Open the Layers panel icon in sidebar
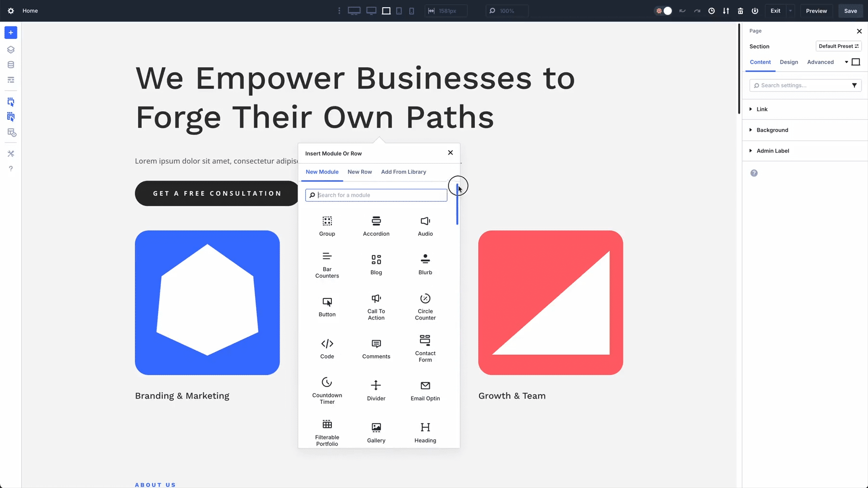This screenshot has width=868, height=488. [x=11, y=50]
